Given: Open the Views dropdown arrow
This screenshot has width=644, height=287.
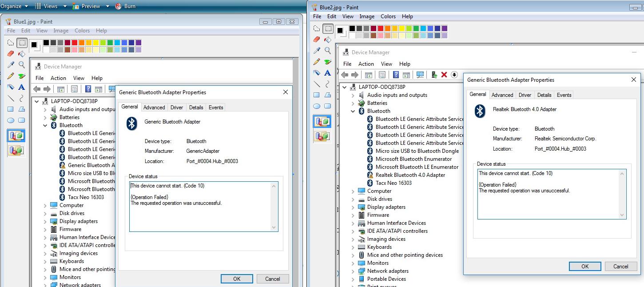Looking at the screenshot, I should (x=65, y=6).
